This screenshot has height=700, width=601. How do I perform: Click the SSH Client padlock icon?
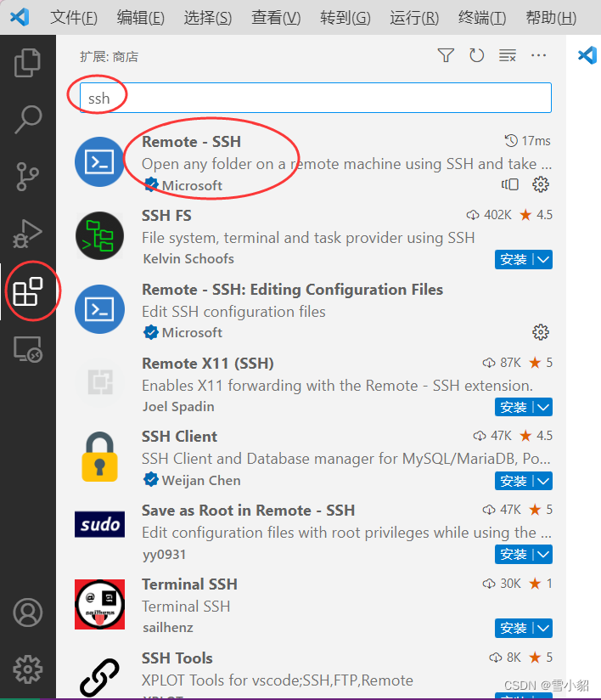coord(99,457)
